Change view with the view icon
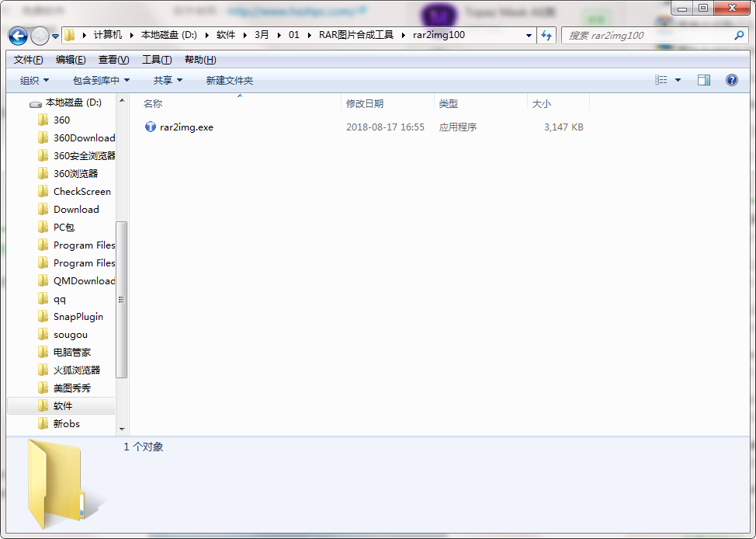Screen dimensions: 756x539 661,80
